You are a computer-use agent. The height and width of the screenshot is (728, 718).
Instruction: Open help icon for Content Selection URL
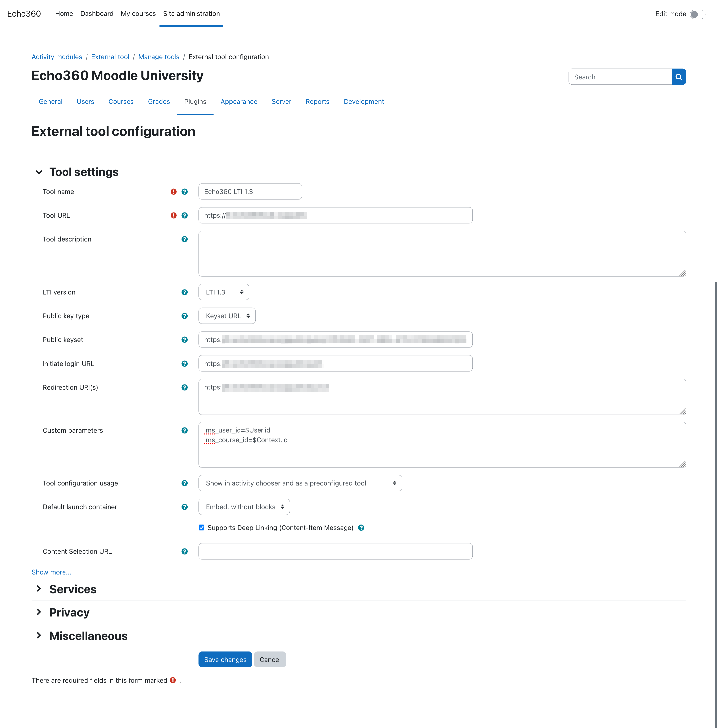pos(184,552)
